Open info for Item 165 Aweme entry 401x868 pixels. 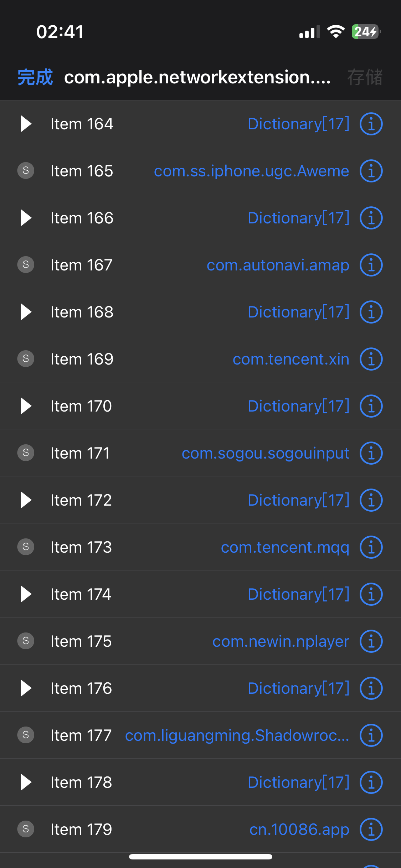(371, 171)
